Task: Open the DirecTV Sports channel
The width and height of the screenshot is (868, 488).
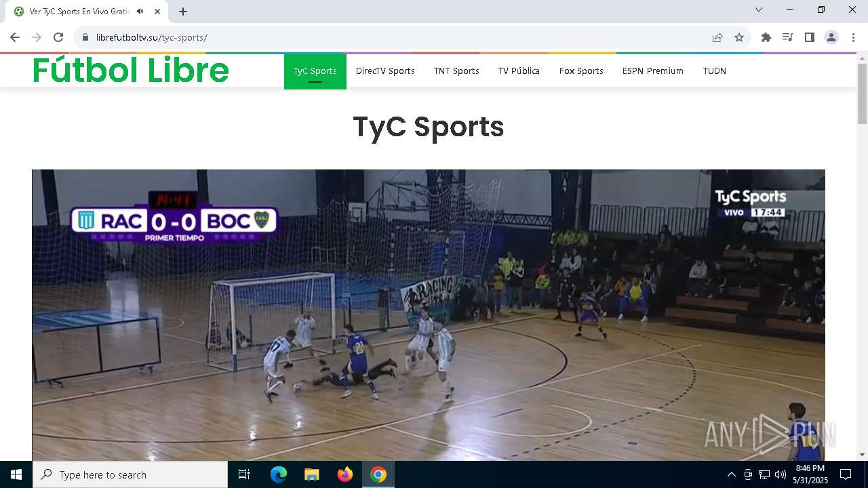Action: (x=385, y=70)
